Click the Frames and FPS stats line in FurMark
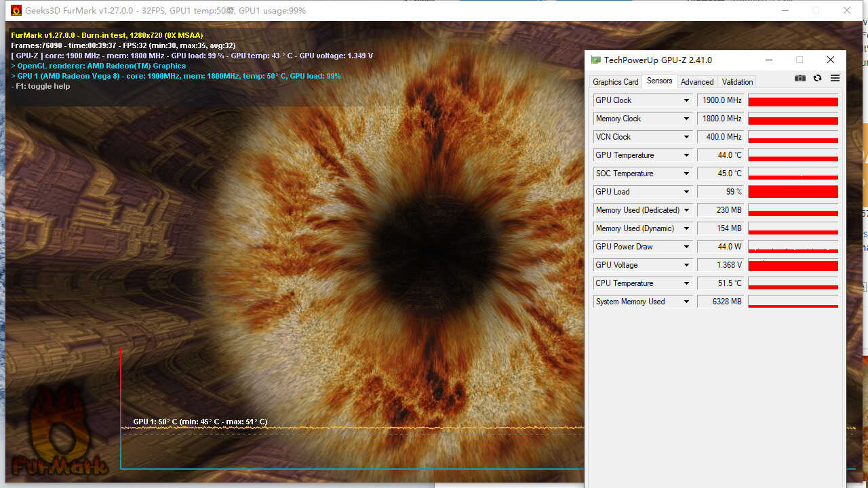The width and height of the screenshot is (868, 488). point(123,45)
